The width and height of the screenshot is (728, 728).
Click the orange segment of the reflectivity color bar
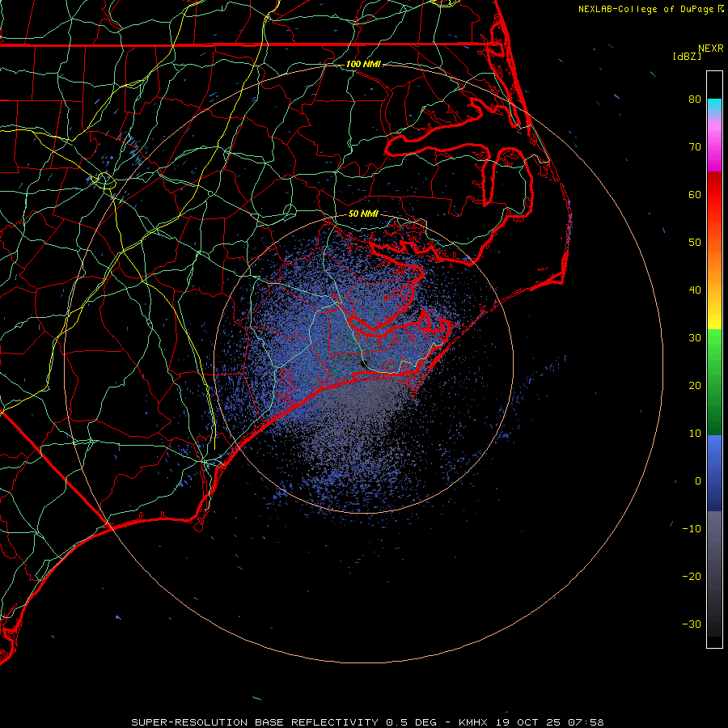(x=714, y=267)
